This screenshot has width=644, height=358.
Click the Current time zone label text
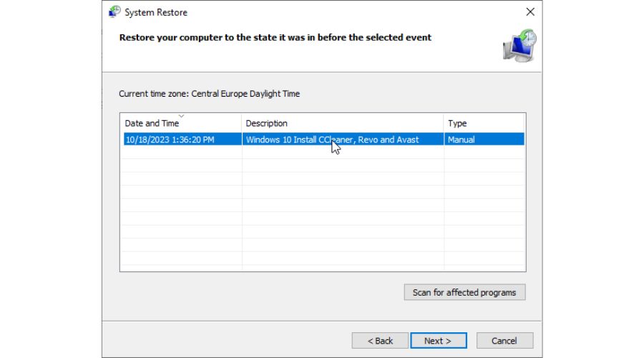[x=209, y=94]
